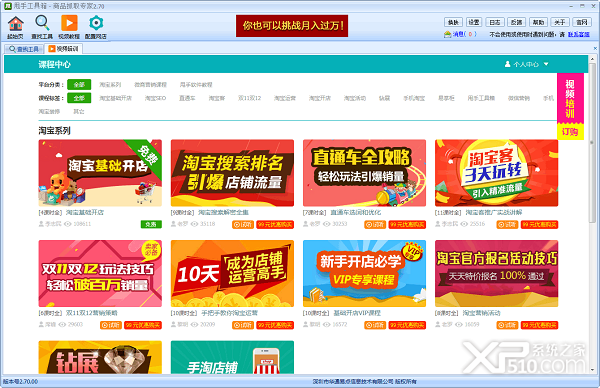
Task: Click the 试听 button for 淘宝搜索解密全集
Action: point(243,225)
